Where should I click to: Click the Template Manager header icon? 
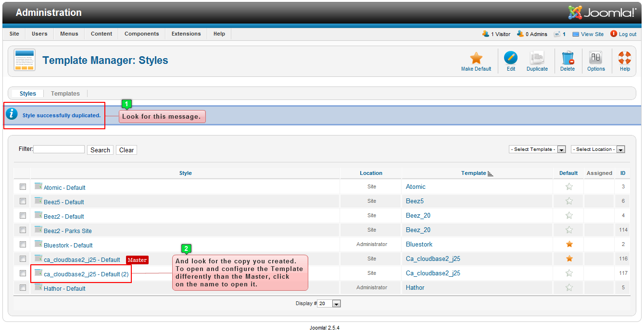coord(24,60)
